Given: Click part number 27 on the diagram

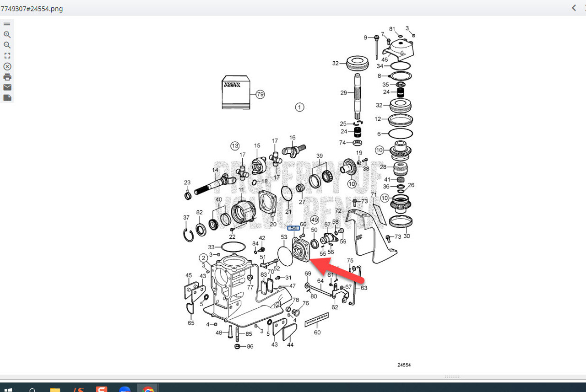Looking at the screenshot, I should coord(302,202).
